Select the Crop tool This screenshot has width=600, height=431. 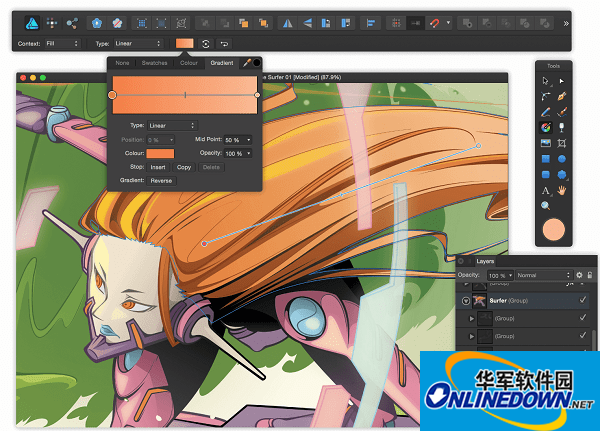click(x=561, y=143)
